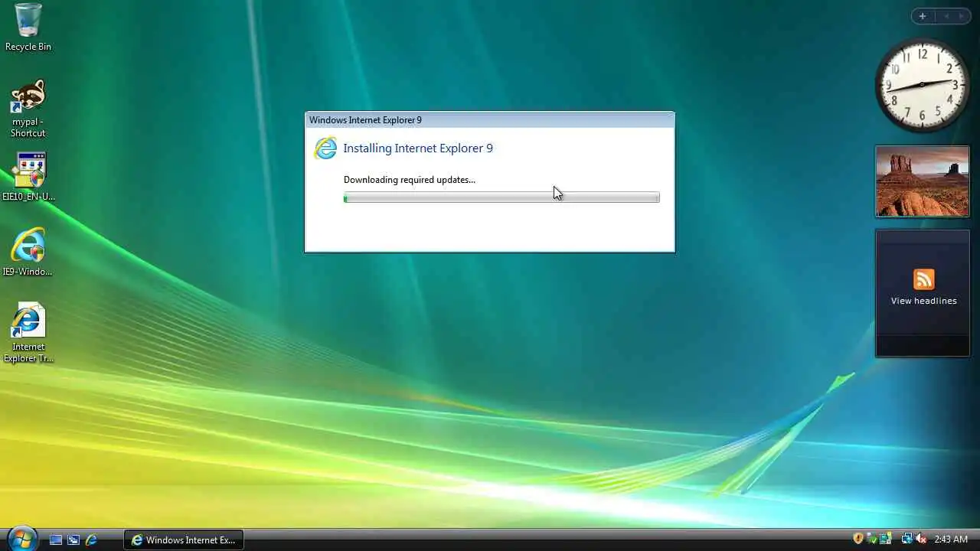Select the Internet Explorer Tr... desktop shortcut

point(28,333)
